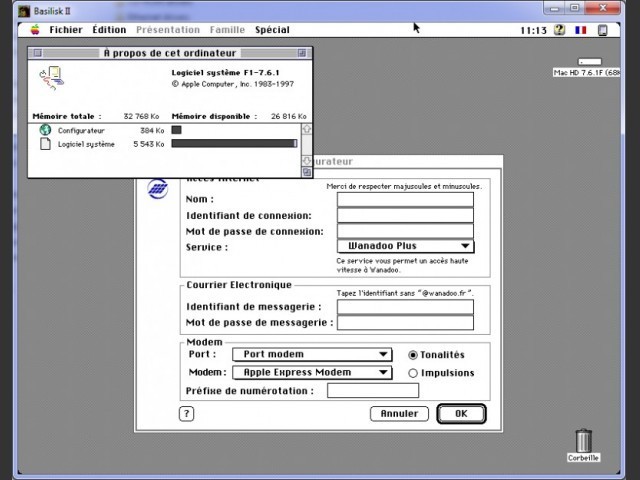The image size is (640, 480).
Task: Select the Tonalités radio button
Action: [413, 355]
